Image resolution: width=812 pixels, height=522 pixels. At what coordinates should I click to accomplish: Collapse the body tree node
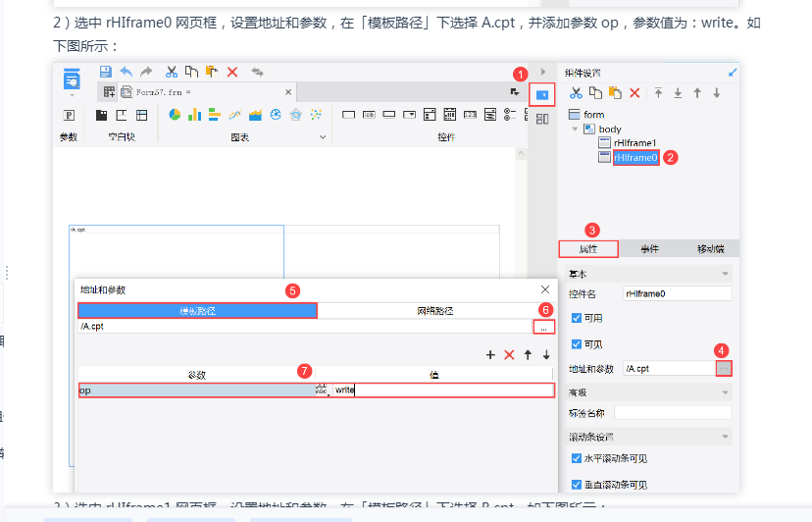[575, 129]
